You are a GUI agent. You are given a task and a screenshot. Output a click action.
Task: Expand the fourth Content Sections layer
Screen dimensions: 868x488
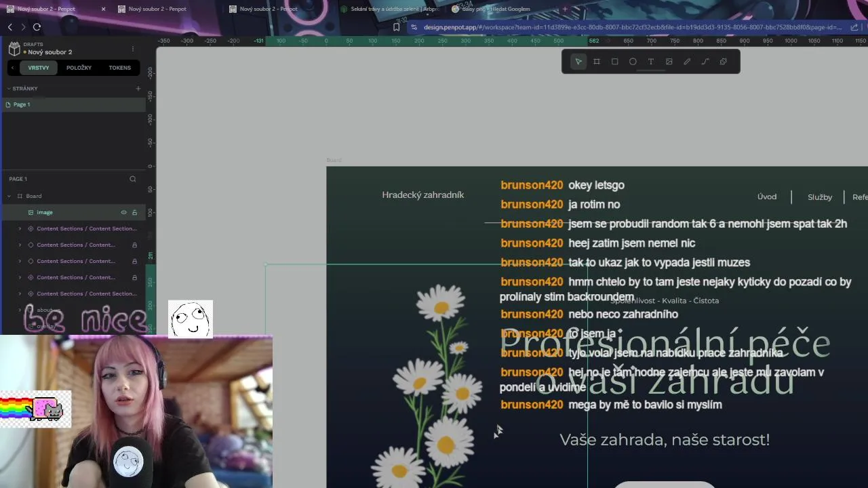pos(20,277)
